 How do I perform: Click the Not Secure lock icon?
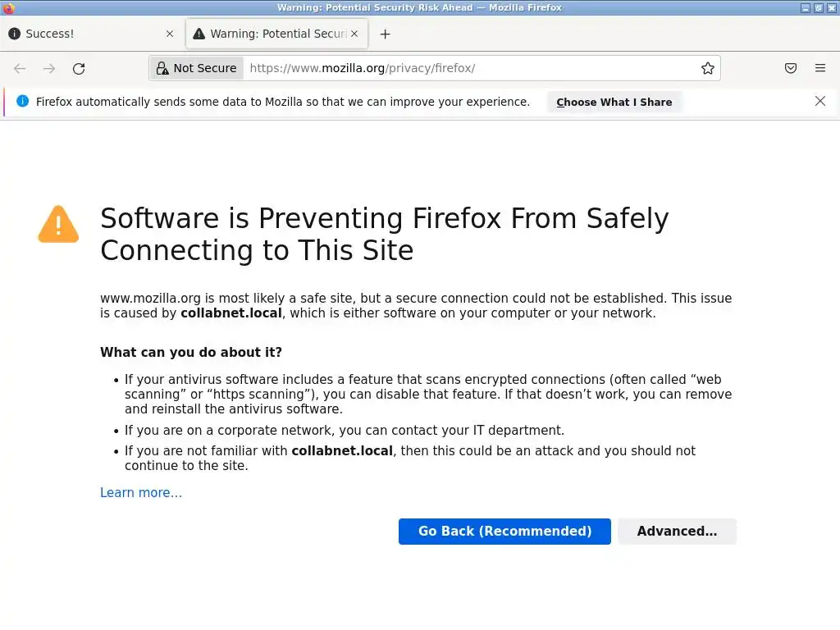coord(162,69)
